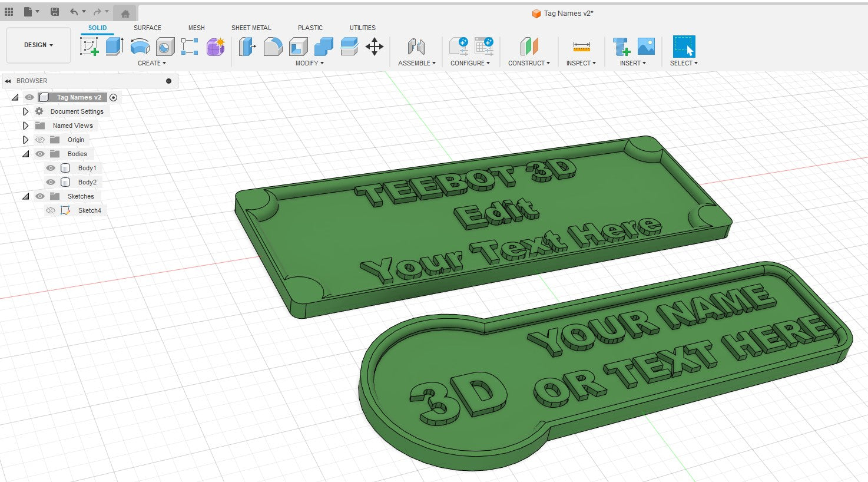Open the CREATE dropdown menu
Screen dimensions: 868x482
(152, 63)
